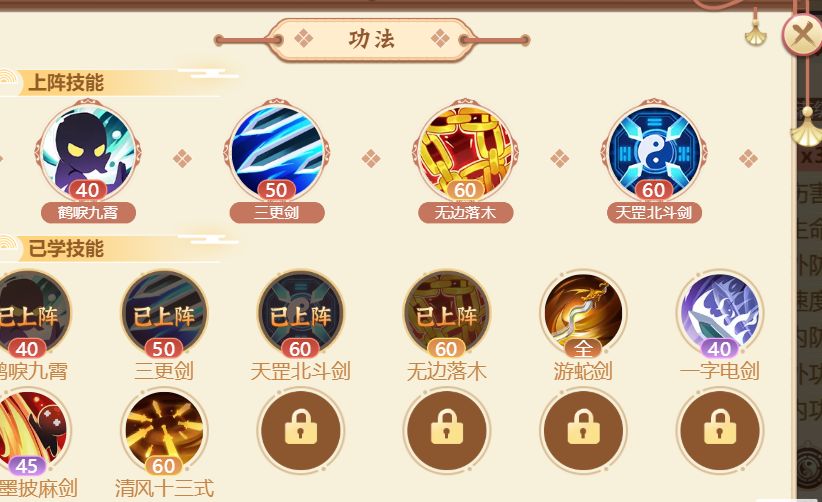
Task: Click the second locked skill slot
Action: [x=447, y=431]
